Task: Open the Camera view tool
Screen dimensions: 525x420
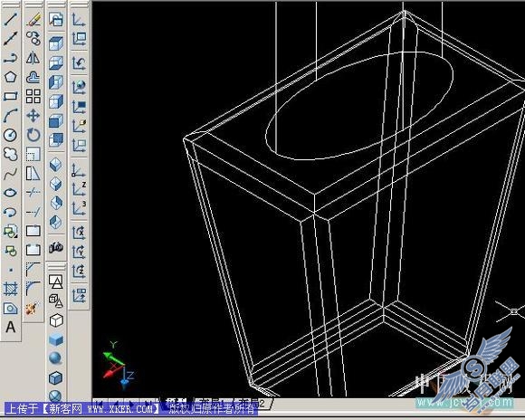Action: 56,247
